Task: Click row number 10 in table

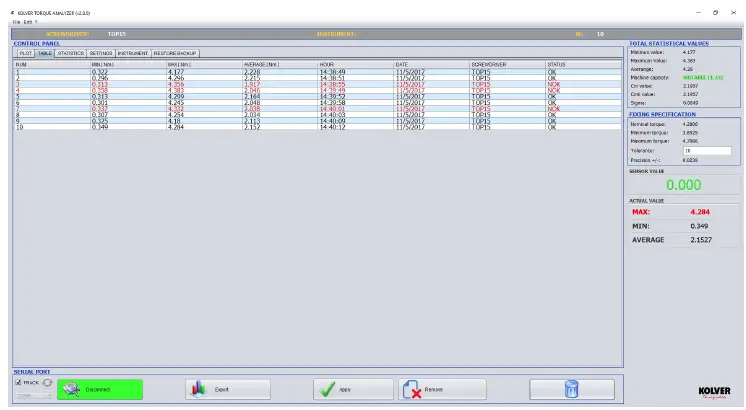Action: pyautogui.click(x=52, y=127)
